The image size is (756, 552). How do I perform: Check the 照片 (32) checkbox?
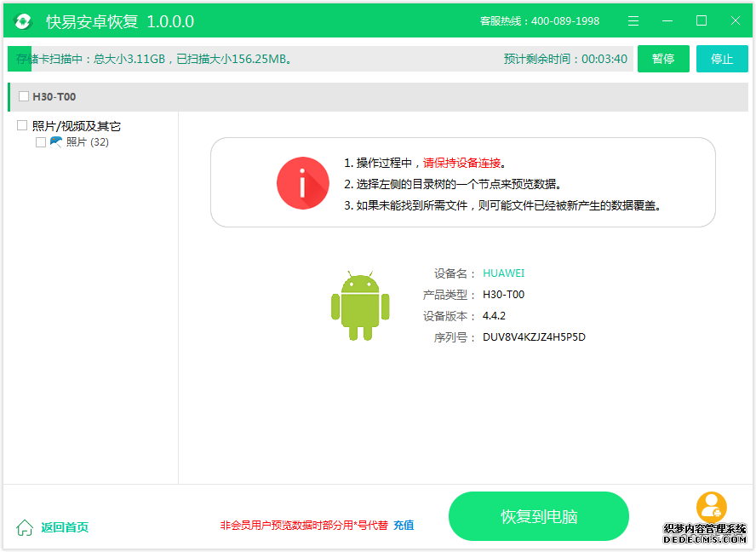click(41, 142)
